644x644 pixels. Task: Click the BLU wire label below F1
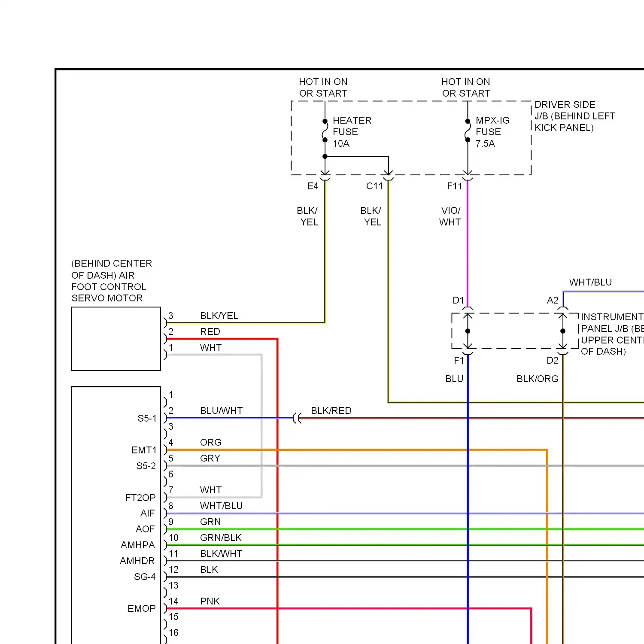pos(454,379)
